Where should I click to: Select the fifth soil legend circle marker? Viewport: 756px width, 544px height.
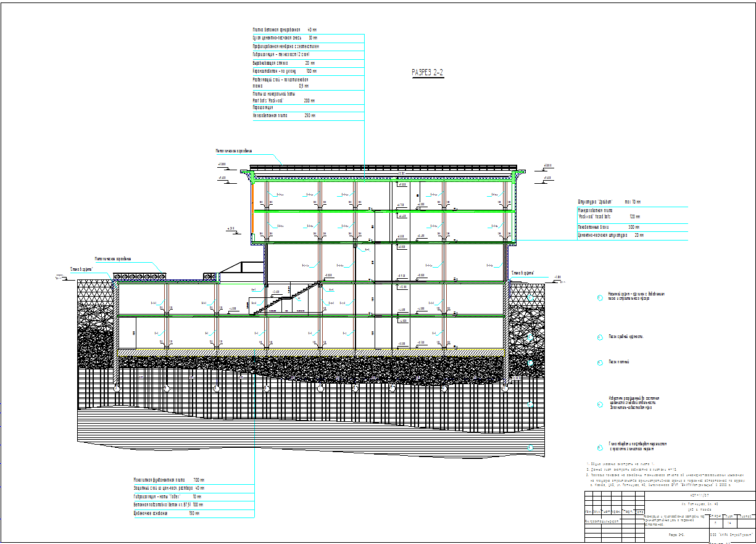coord(599,448)
